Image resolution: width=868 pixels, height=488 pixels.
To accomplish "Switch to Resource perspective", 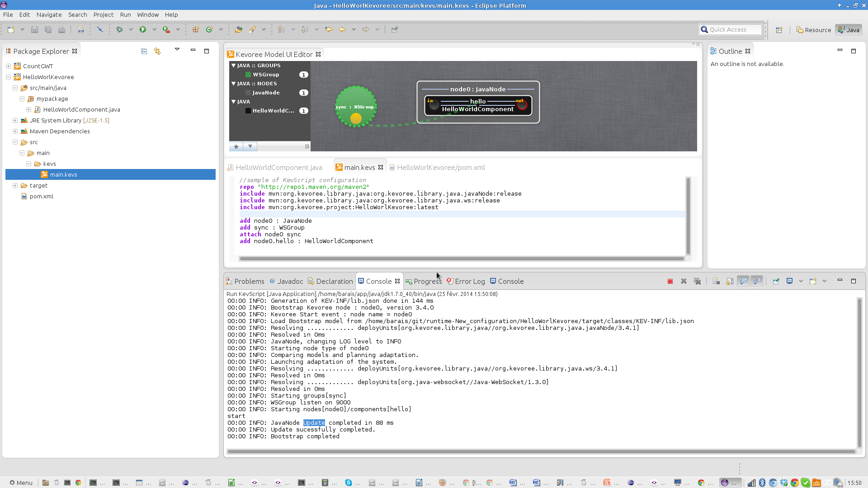I will 814,30.
